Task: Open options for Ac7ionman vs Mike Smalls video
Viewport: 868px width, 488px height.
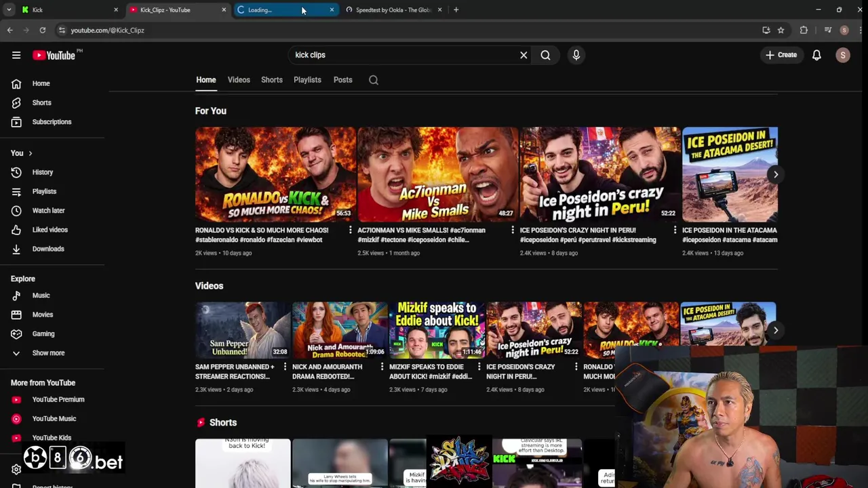Action: coord(513,230)
